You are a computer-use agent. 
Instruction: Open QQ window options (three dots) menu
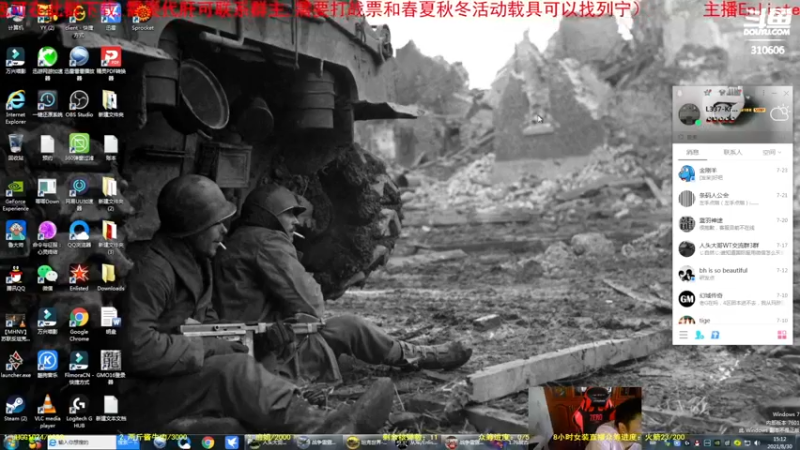coord(763,93)
